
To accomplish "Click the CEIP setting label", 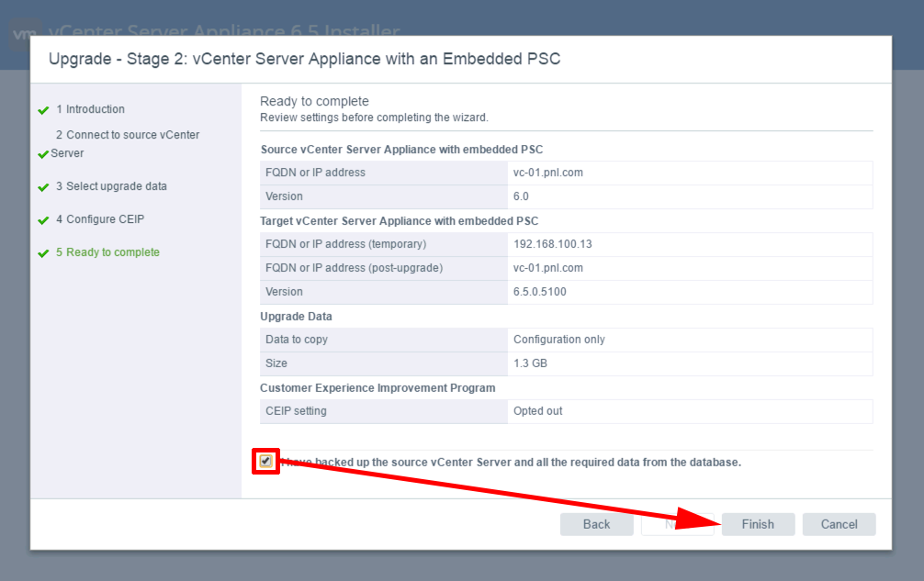I will [x=296, y=411].
